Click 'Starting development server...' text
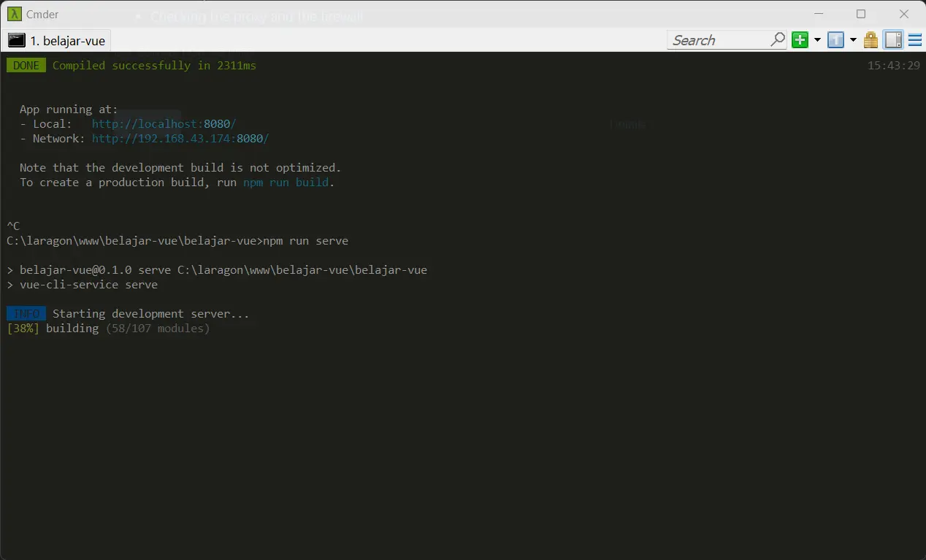 tap(151, 314)
